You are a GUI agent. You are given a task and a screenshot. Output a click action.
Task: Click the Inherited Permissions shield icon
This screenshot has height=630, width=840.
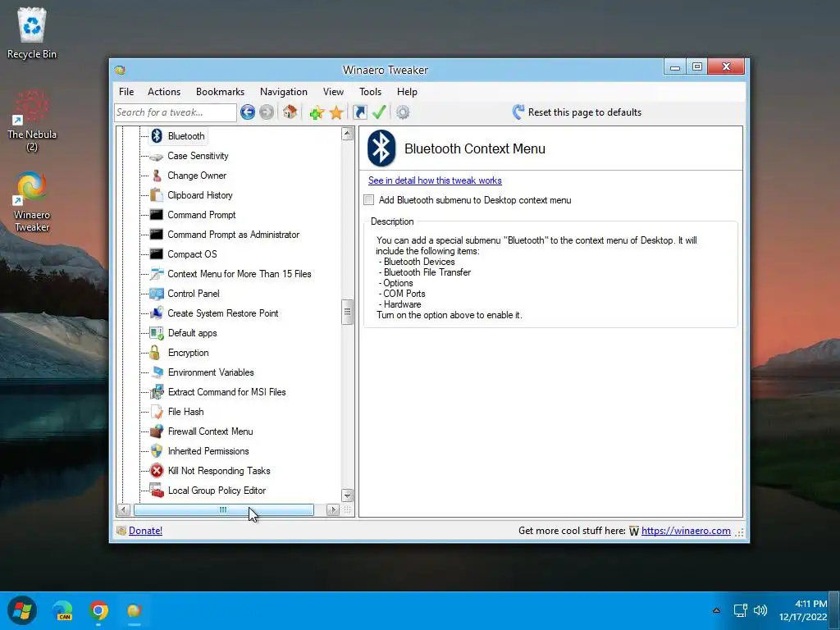[x=157, y=451]
